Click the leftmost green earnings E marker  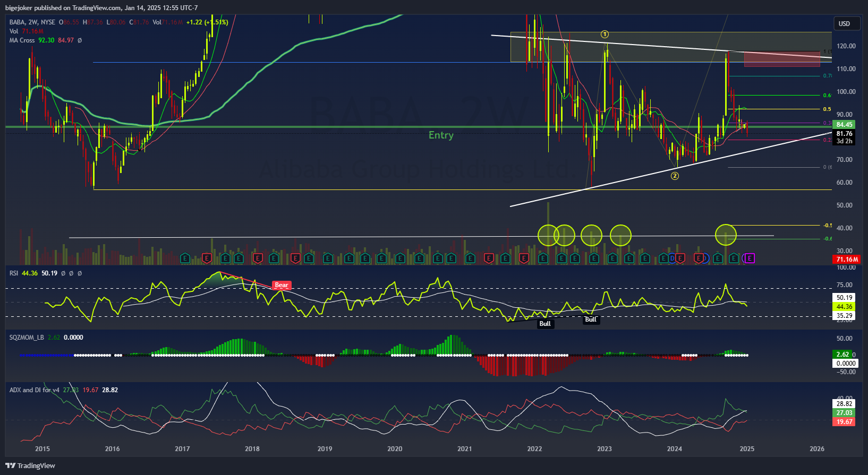[x=185, y=258]
